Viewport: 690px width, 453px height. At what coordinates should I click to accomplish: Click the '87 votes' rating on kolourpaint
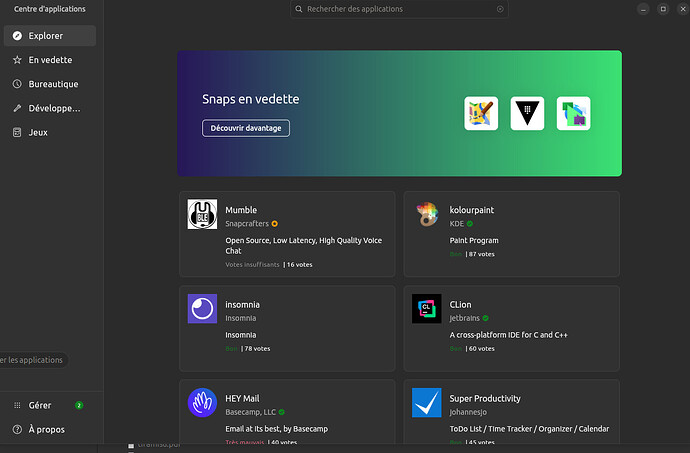(482, 254)
